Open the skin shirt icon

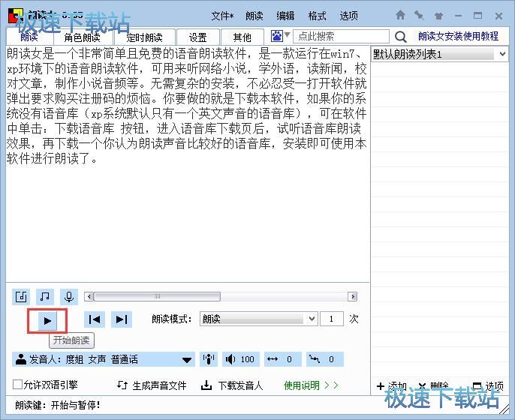point(438,16)
